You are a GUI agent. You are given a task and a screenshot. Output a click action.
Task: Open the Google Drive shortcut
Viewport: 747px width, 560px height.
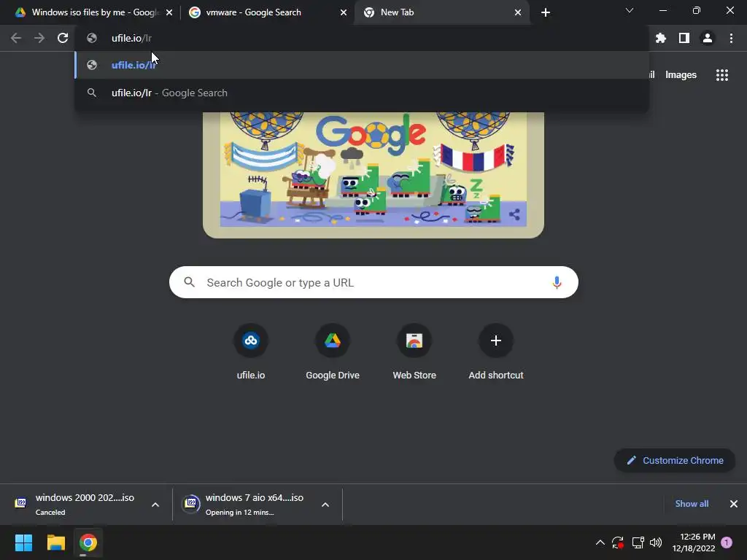pyautogui.click(x=333, y=352)
